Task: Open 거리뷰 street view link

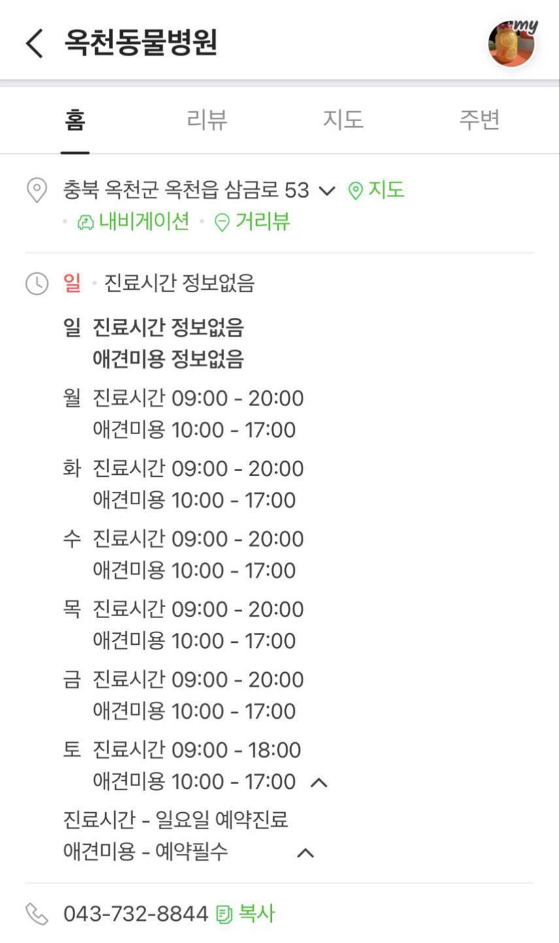Action: 262,222
